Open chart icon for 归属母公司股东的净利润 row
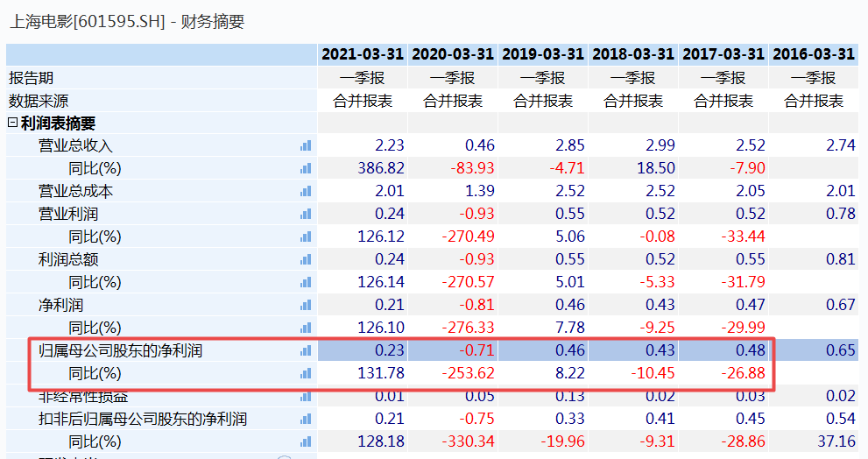868x459 pixels. (x=306, y=350)
